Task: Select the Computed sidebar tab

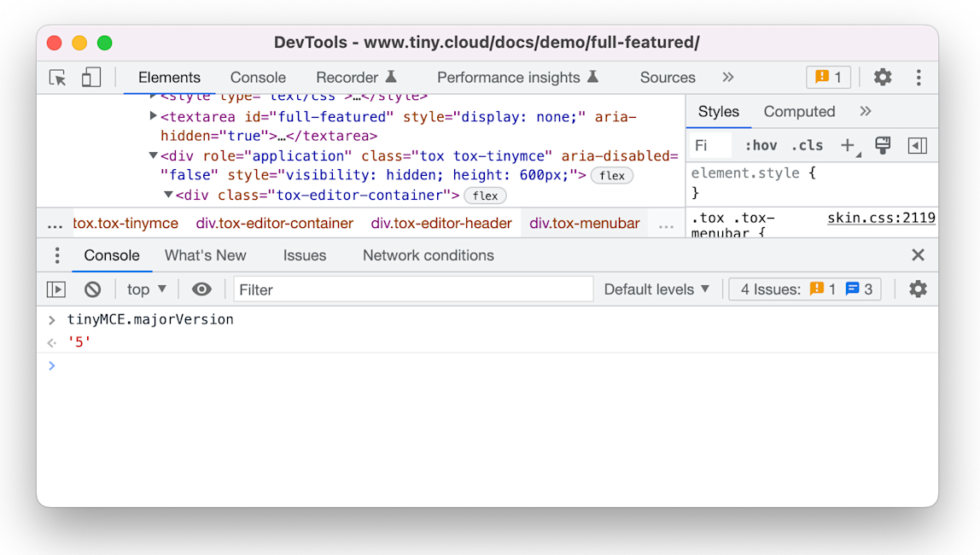Action: tap(799, 112)
